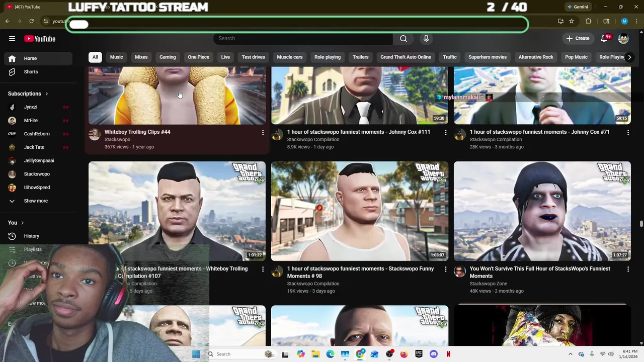Open options menu for Johnny Cox #71 video

pos(628,132)
